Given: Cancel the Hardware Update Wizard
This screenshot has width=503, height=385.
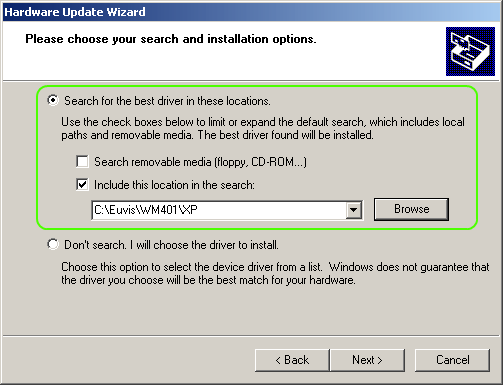Looking at the screenshot, I should (x=453, y=360).
